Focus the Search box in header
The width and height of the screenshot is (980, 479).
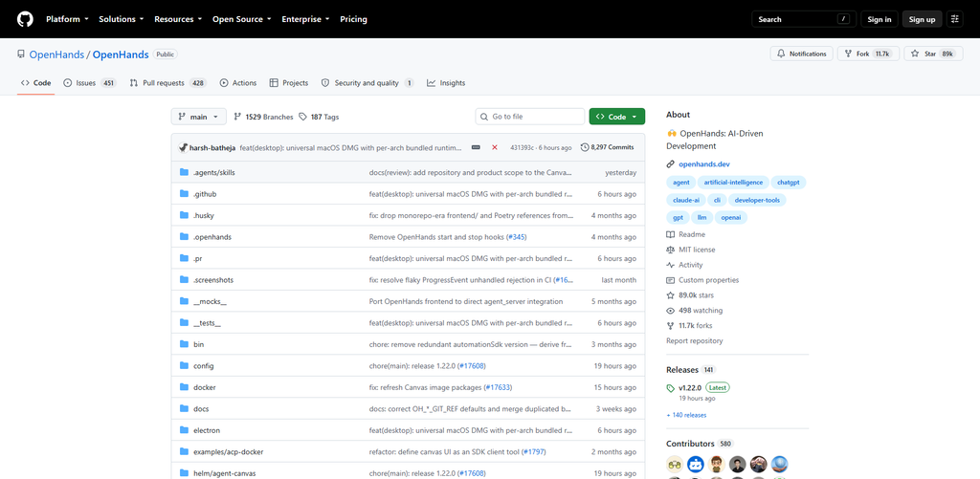coord(803,19)
